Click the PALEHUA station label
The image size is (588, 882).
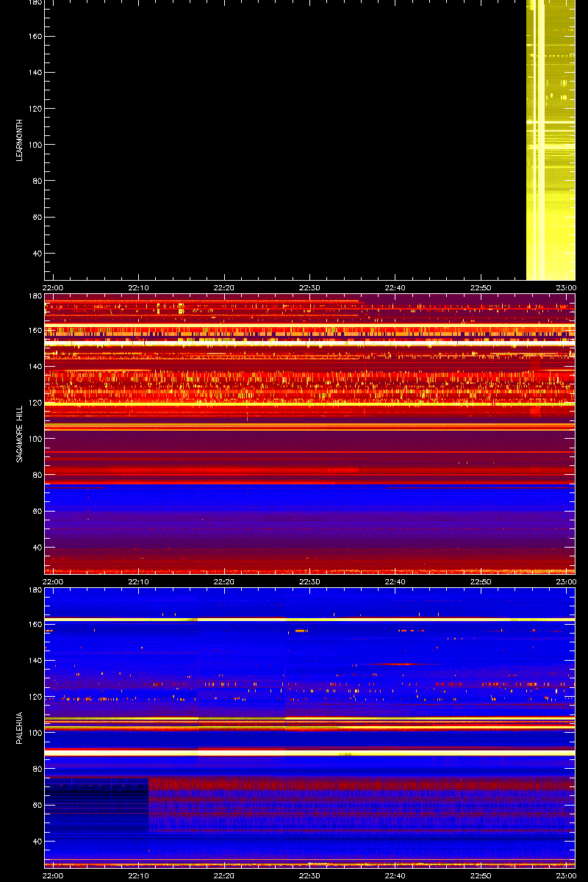(21, 728)
